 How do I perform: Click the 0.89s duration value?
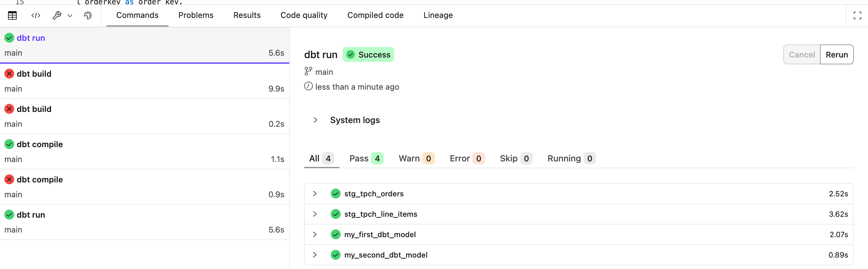838,255
